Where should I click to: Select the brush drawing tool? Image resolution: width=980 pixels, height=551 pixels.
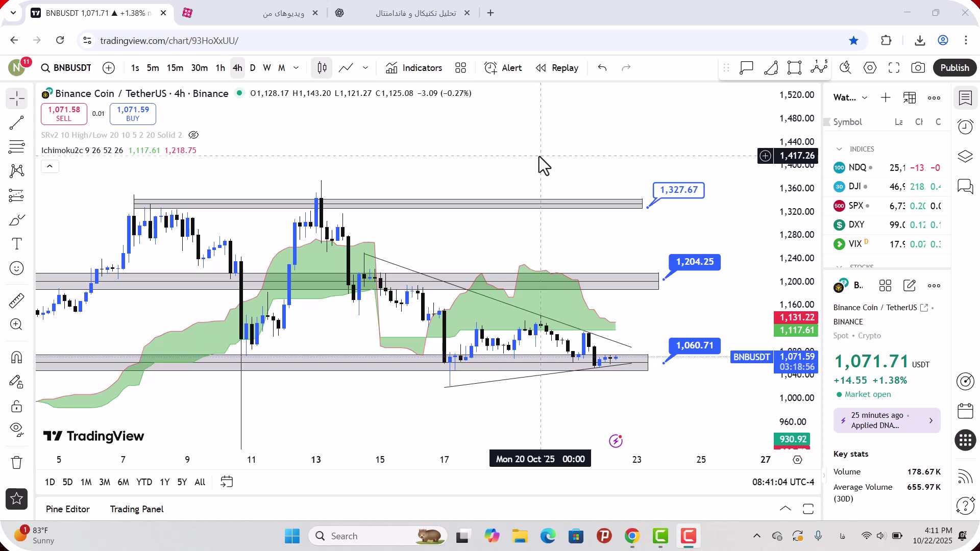16,220
